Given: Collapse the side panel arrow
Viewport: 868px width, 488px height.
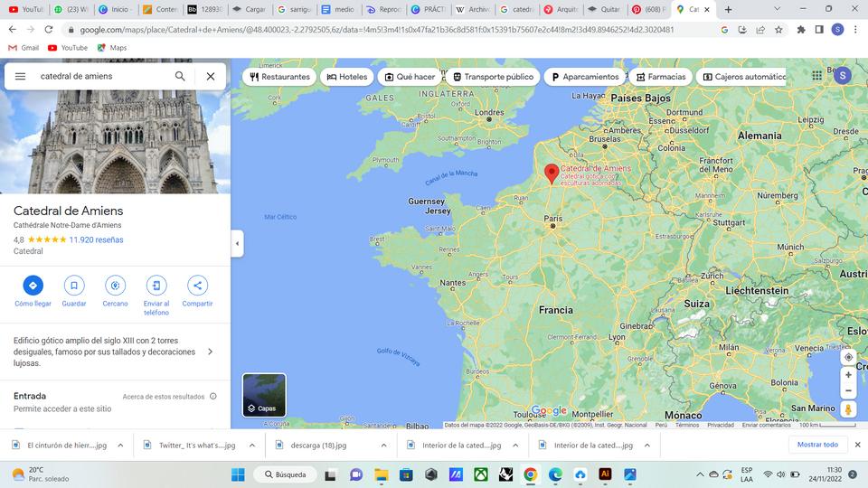Looking at the screenshot, I should [238, 243].
